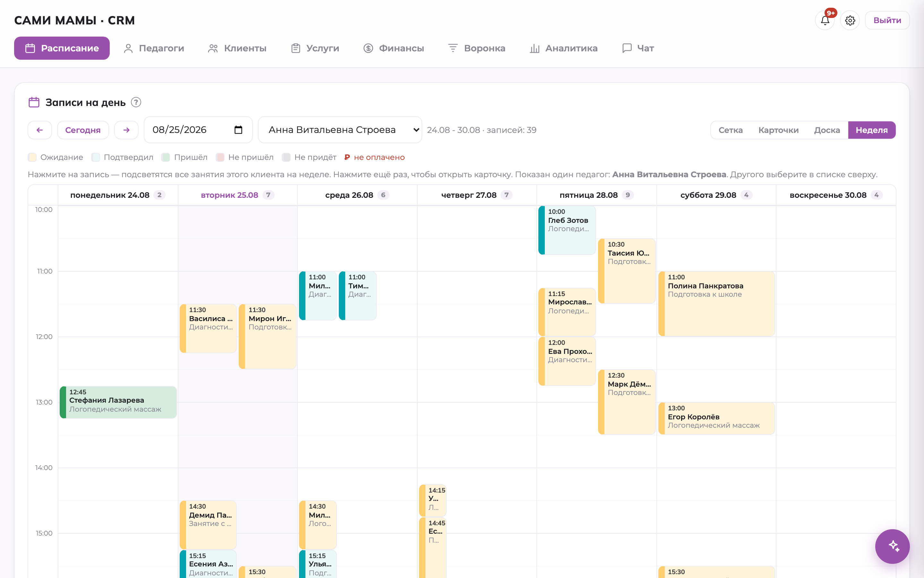Click the Аналитика chart icon
The image size is (924, 578).
[535, 48]
